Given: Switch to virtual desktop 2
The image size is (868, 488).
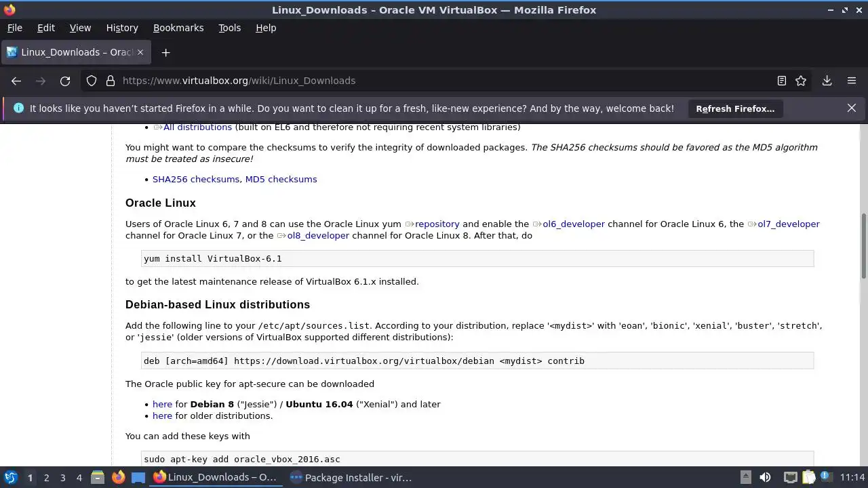Looking at the screenshot, I should [x=46, y=477].
